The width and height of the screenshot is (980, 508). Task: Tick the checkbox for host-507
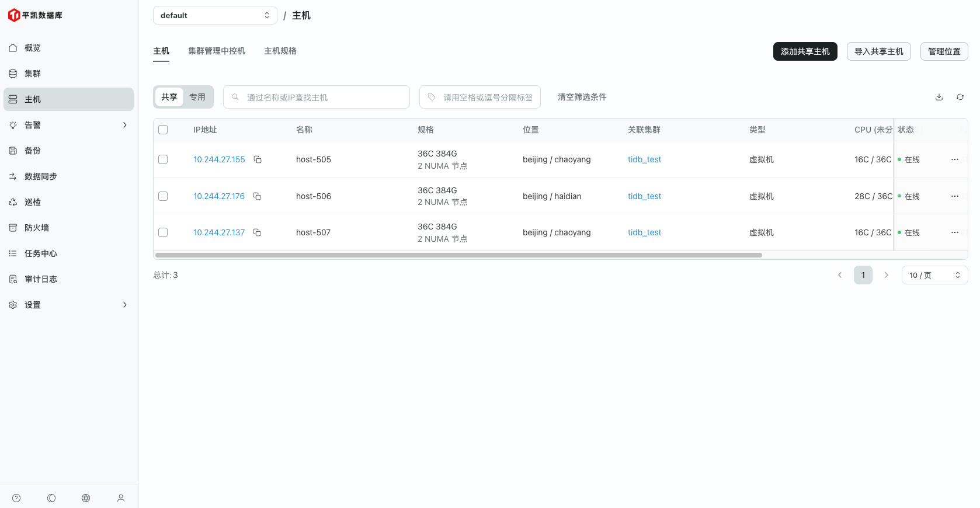(163, 232)
